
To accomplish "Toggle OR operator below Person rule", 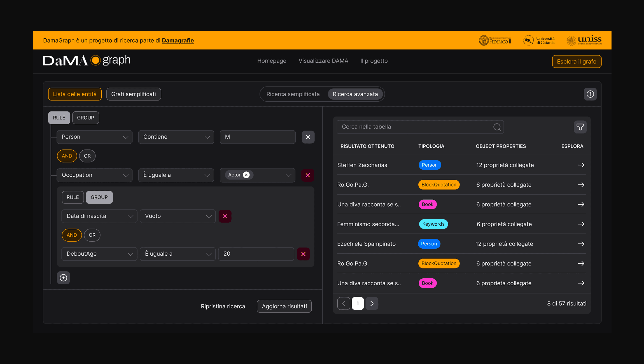I will pos(87,156).
